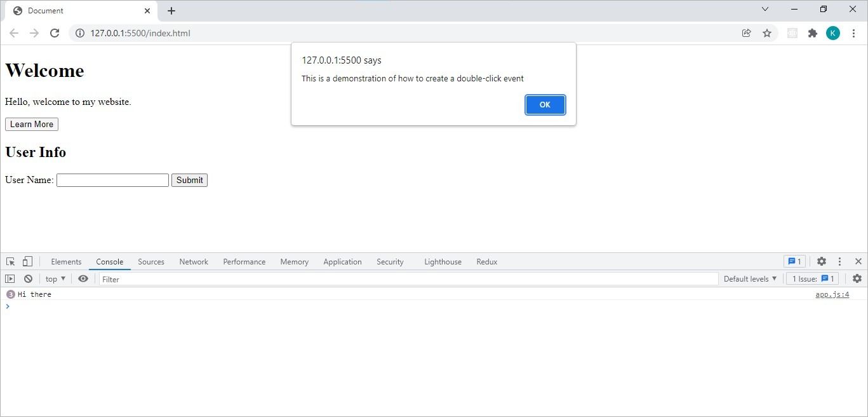868x417 pixels.
Task: Switch to the Lighthouse tab
Action: tap(443, 262)
